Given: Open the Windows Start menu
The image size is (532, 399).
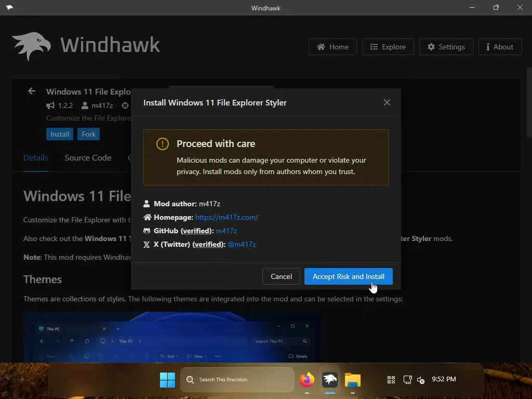Looking at the screenshot, I should point(167,380).
